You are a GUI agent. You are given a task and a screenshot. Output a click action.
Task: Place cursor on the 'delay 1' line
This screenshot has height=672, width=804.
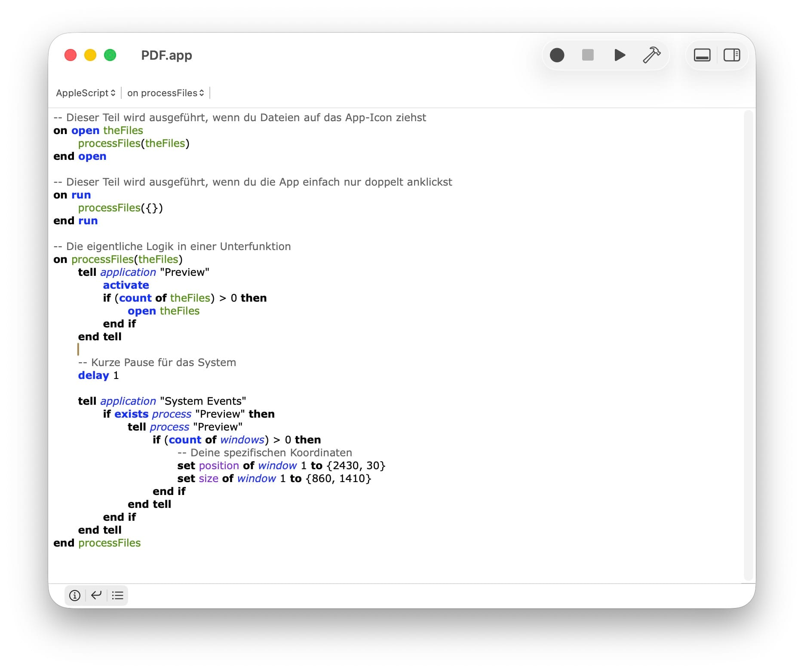coord(98,376)
